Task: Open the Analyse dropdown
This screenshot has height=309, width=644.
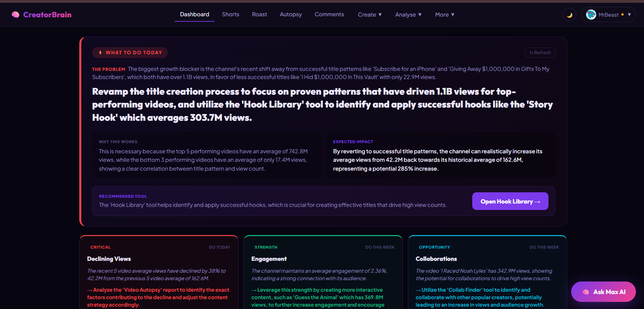Action: coord(408,15)
